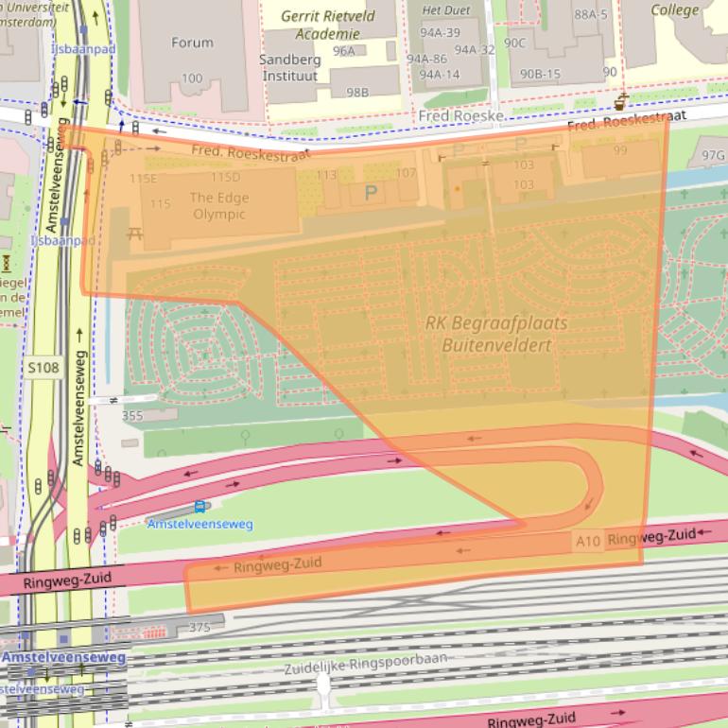Click the brown cafe cup icon
This screenshot has width=728, height=728.
621,100
